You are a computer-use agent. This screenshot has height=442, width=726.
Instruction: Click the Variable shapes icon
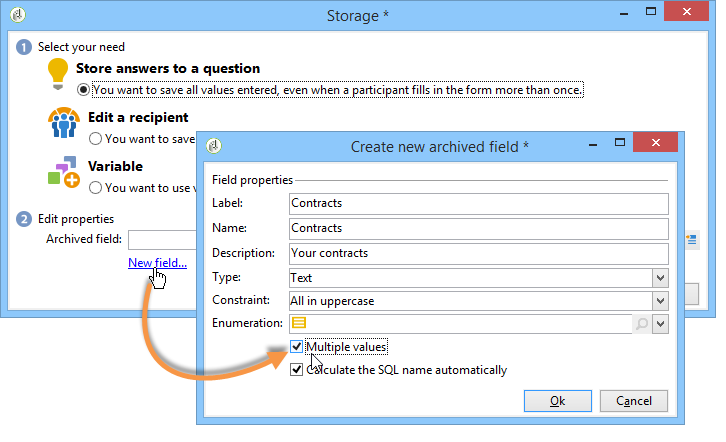62,172
